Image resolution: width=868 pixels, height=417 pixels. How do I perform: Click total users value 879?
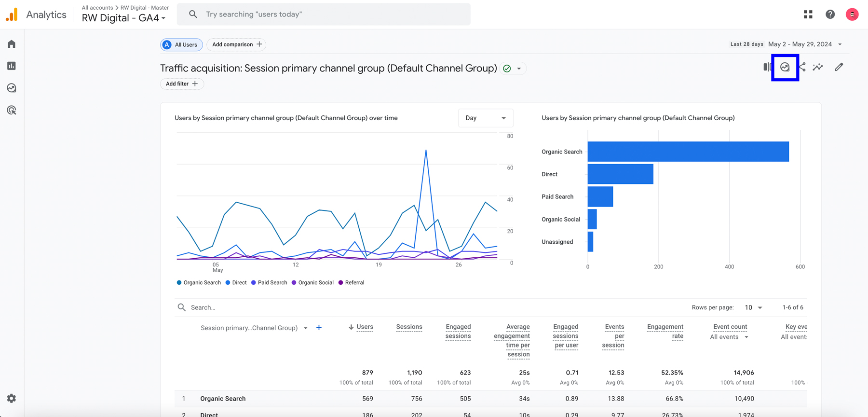click(x=367, y=373)
